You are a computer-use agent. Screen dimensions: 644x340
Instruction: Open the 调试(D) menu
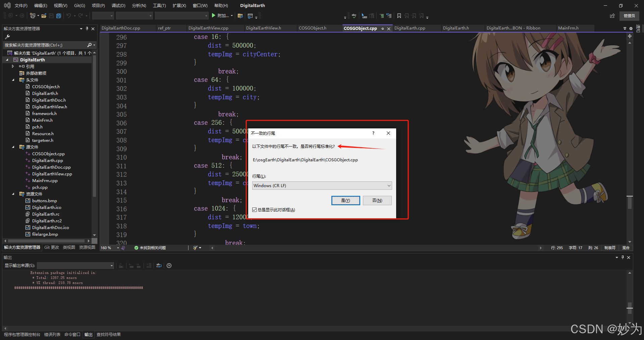point(118,5)
